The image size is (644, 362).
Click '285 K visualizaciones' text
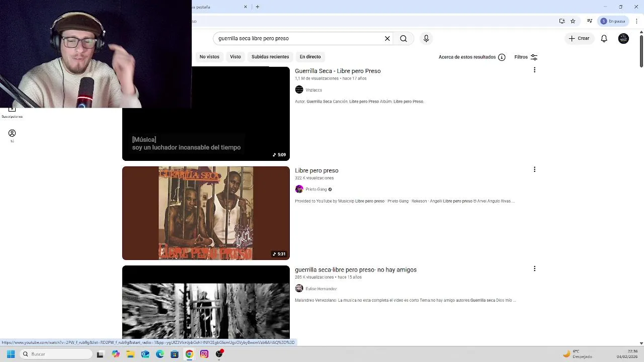[x=314, y=278]
